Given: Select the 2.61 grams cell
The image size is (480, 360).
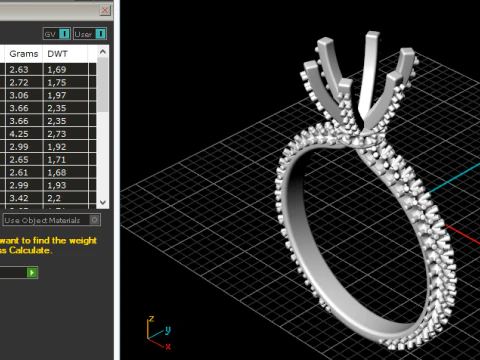Looking at the screenshot, I should pyautogui.click(x=24, y=172).
